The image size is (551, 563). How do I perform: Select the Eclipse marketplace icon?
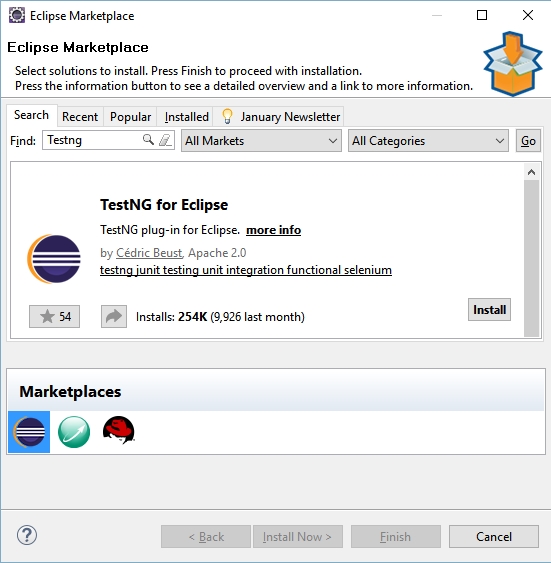29,432
